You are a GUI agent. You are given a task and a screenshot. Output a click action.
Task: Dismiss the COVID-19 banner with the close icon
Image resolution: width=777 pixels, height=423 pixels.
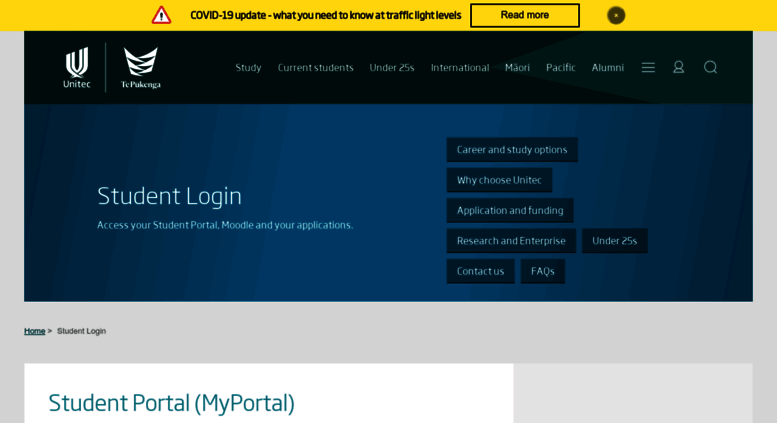616,15
